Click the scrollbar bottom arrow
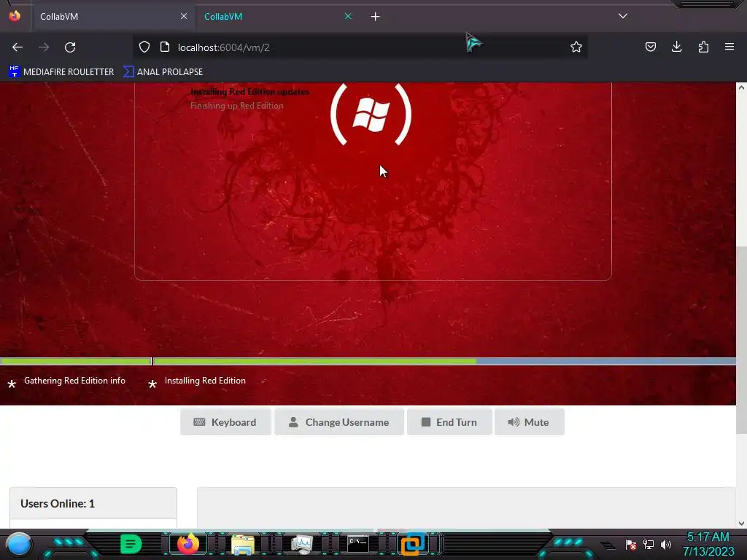747x560 pixels. pyautogui.click(x=741, y=524)
